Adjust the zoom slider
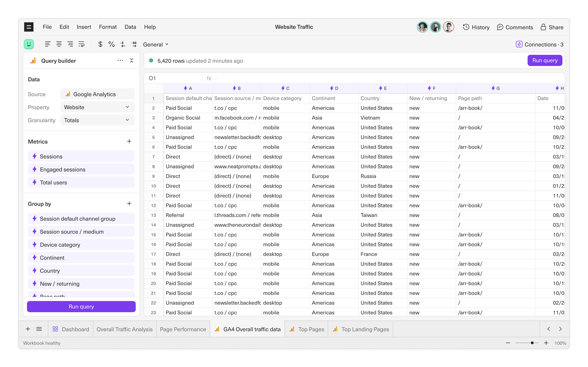This screenshot has width=588, height=367. pos(532,343)
